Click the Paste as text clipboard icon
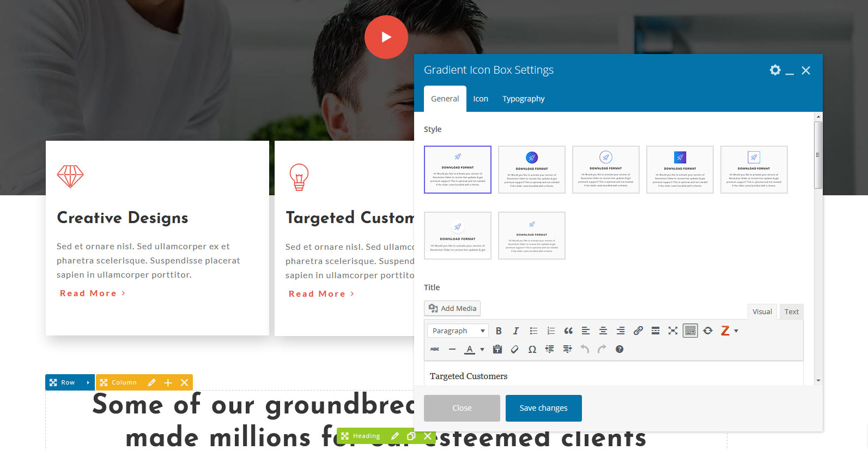 497,349
